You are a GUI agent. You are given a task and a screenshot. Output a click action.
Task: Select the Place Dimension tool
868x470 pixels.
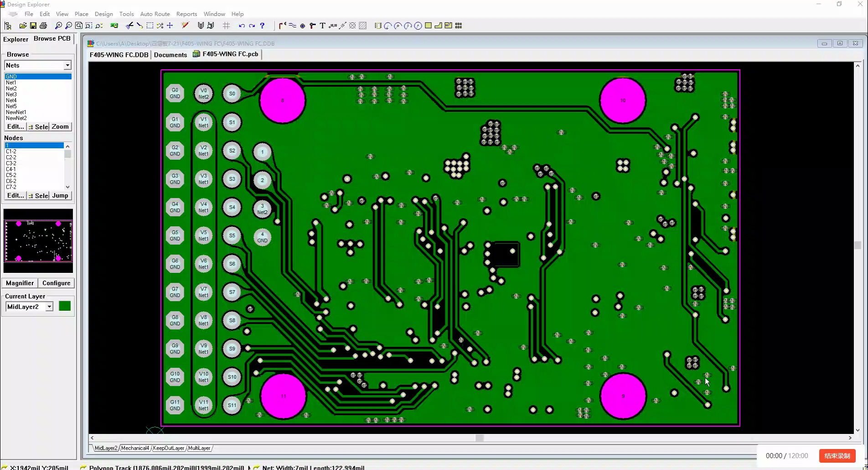pyautogui.click(x=342, y=26)
